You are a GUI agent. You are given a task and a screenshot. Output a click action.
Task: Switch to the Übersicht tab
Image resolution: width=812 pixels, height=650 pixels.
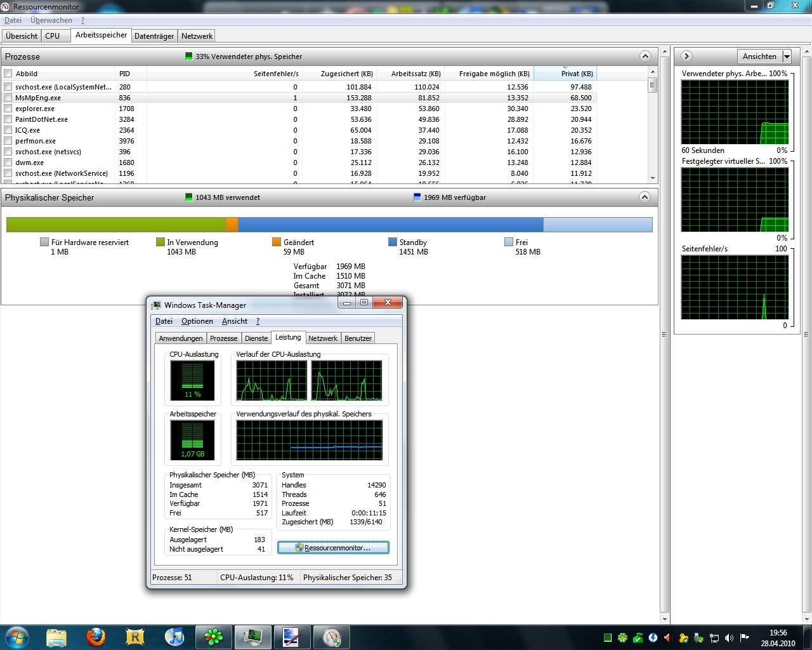point(22,36)
